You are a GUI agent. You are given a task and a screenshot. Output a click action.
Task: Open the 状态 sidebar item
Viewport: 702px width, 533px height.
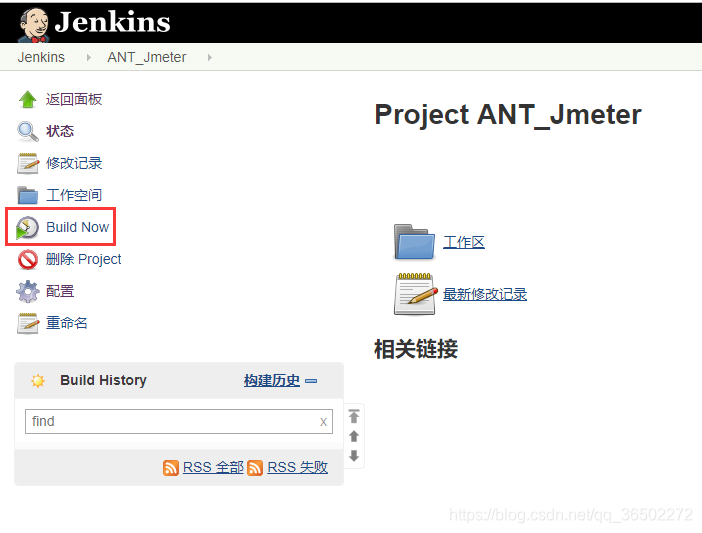tap(60, 132)
